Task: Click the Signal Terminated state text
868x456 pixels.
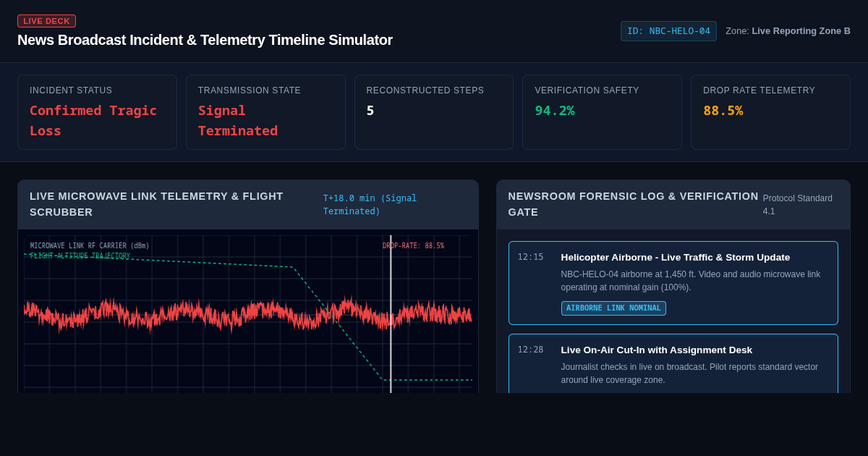Action: click(238, 121)
